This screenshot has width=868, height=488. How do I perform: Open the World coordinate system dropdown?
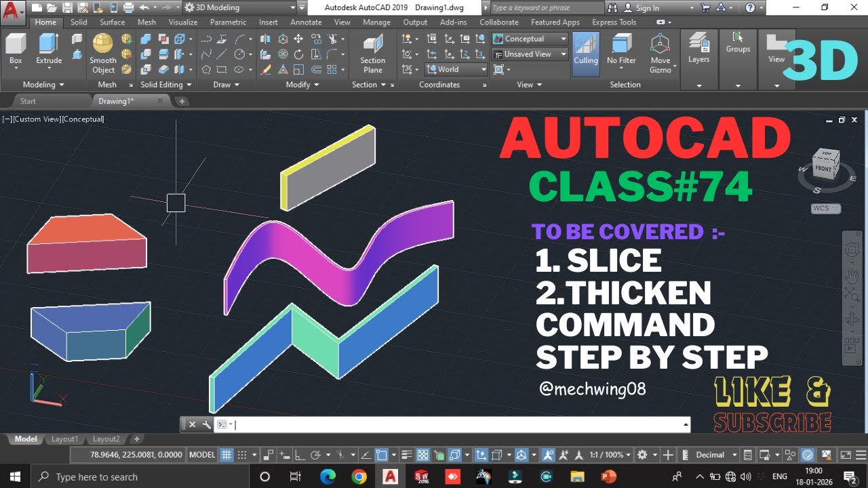(456, 69)
